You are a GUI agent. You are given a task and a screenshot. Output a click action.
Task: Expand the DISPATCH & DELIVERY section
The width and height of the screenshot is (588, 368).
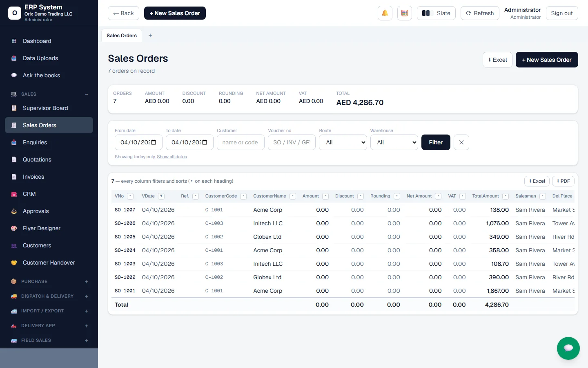tap(87, 296)
